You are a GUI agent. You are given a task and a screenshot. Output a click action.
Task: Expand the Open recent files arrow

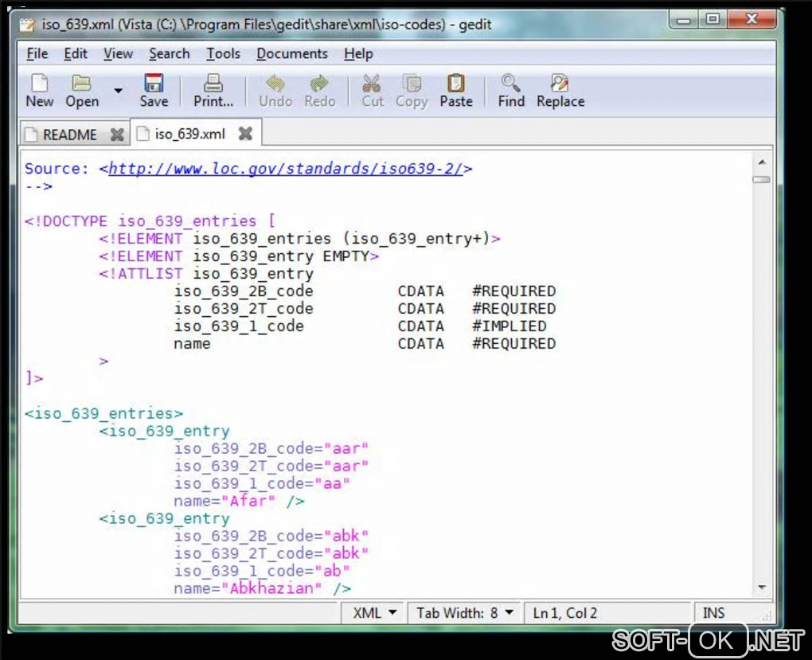119,91
